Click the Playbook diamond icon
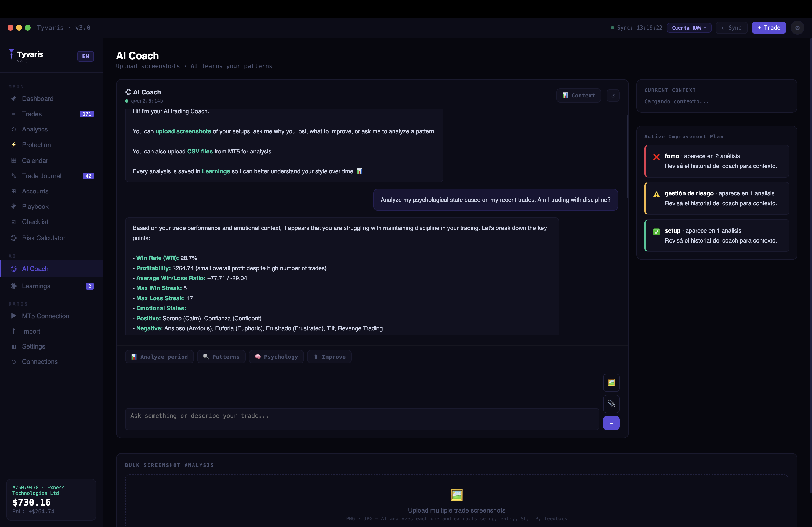Viewport: 812px width, 527px height. point(14,207)
